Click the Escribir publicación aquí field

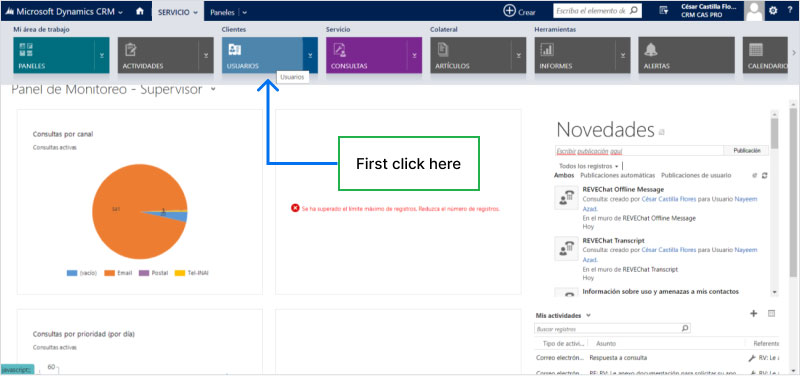coord(639,151)
